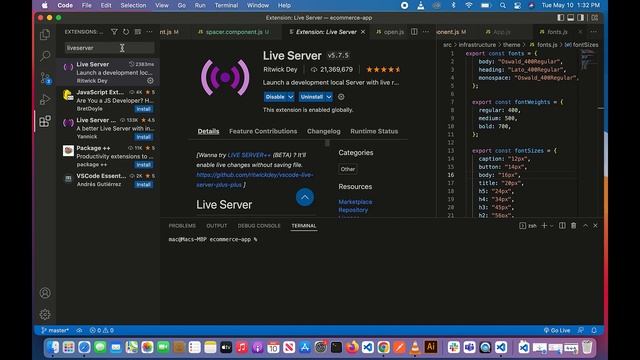Image resolution: width=640 pixels, height=360 pixels.
Task: Click the Disable button
Action: pyautogui.click(x=275, y=97)
